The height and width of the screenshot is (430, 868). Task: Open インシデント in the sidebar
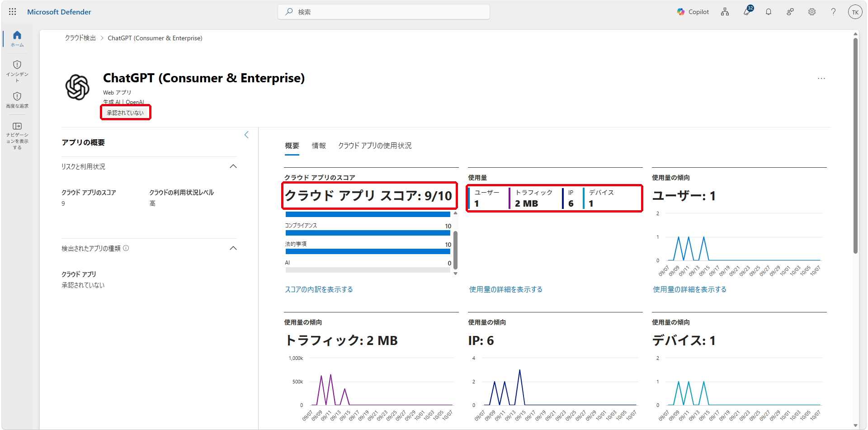(x=17, y=71)
